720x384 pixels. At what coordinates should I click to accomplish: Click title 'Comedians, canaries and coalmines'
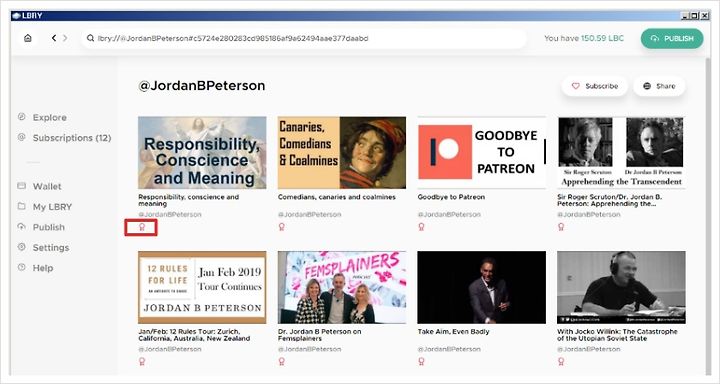337,197
